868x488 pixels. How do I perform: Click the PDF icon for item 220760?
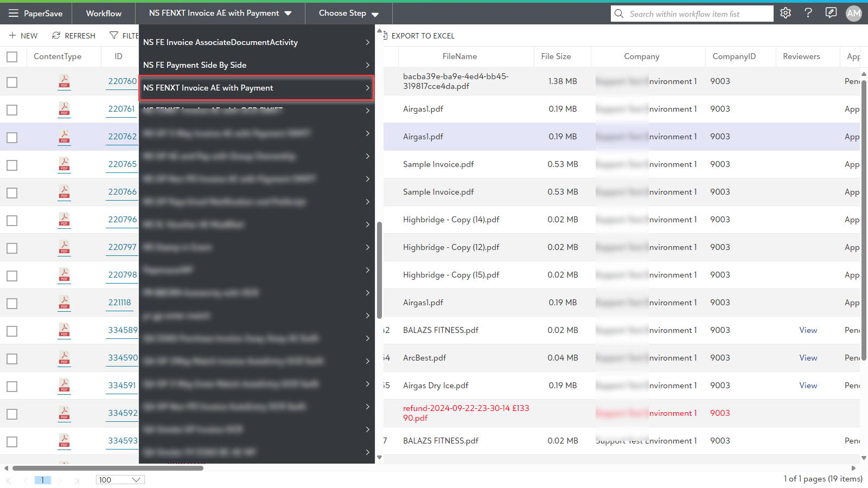(65, 81)
